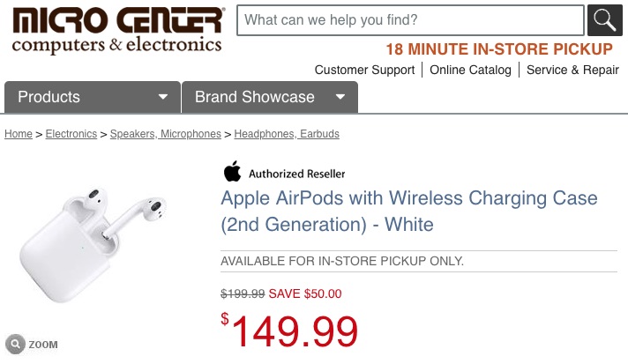628x364 pixels.
Task: Open the Products menu
Action: click(x=49, y=97)
